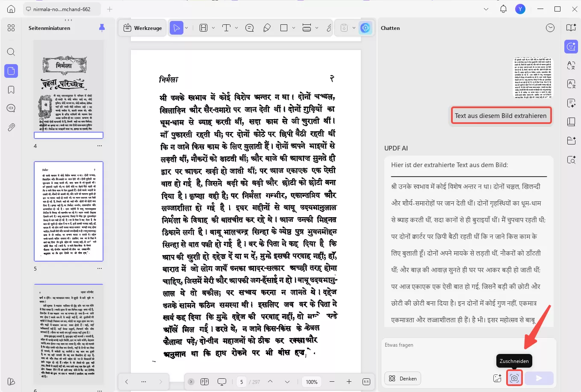This screenshot has width=581, height=392.
Task: Open the comments panel in the left sidebar
Action: pyautogui.click(x=11, y=108)
